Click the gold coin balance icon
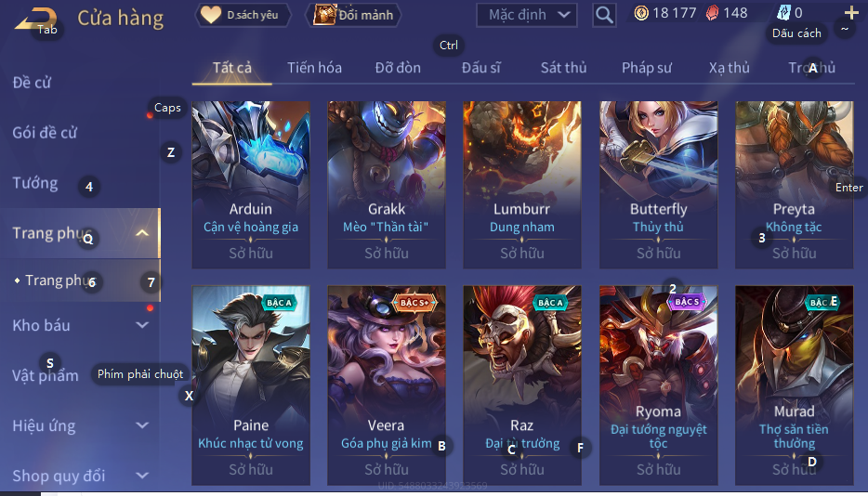Viewport: 868px width, 496px height. pos(641,13)
